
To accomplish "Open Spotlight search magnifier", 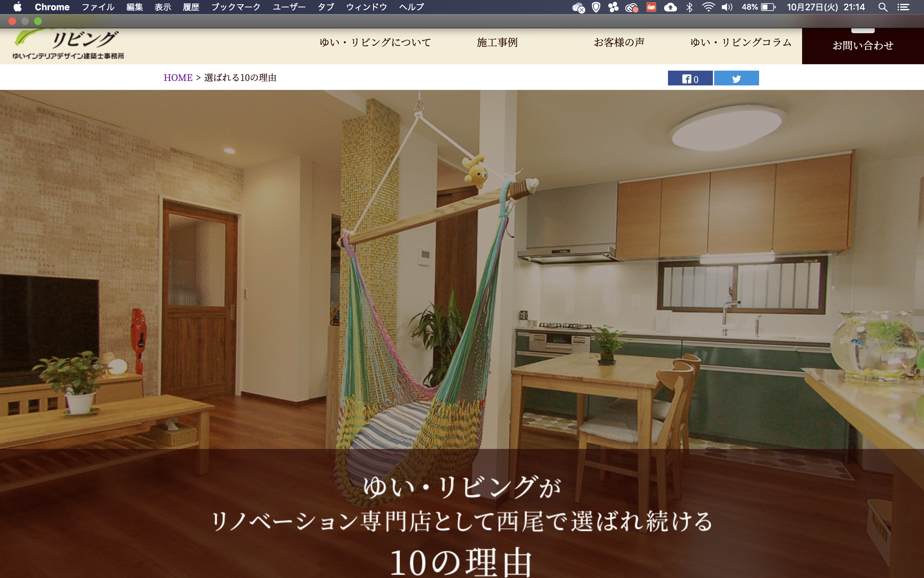I will (x=883, y=7).
